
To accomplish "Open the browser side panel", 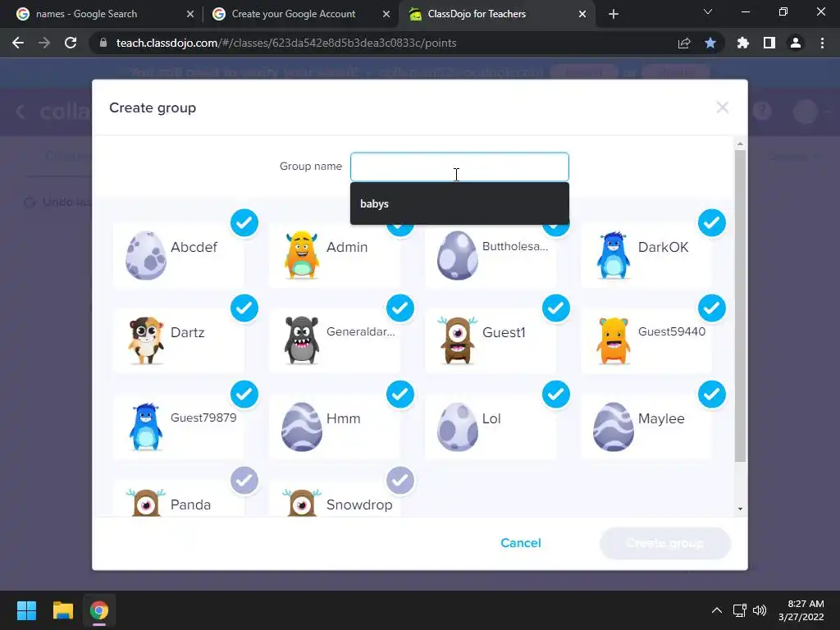I will [x=769, y=43].
